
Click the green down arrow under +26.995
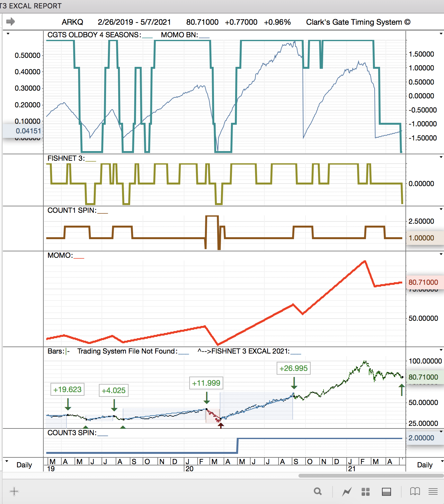(x=294, y=383)
